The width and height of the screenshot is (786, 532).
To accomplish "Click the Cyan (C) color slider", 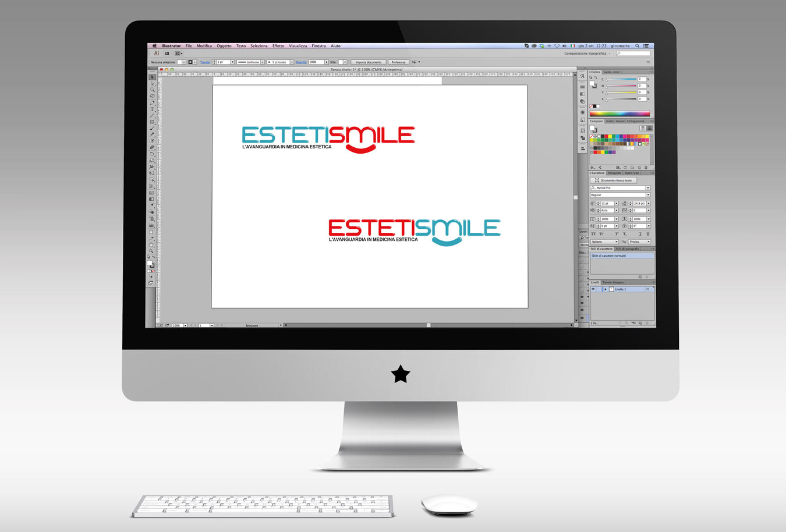I will point(621,79).
